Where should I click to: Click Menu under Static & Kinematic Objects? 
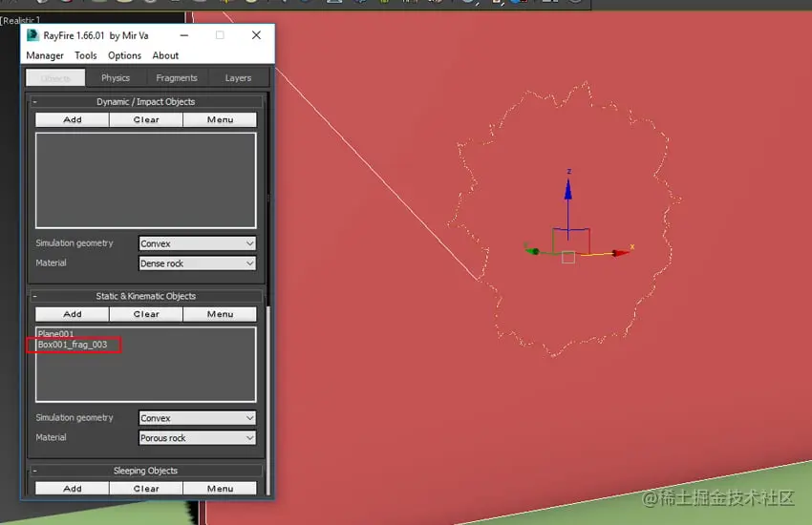[220, 314]
